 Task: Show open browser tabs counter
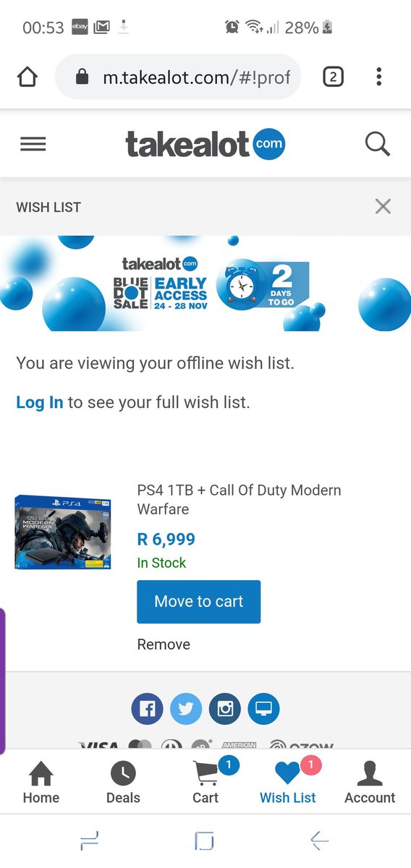pos(333,77)
